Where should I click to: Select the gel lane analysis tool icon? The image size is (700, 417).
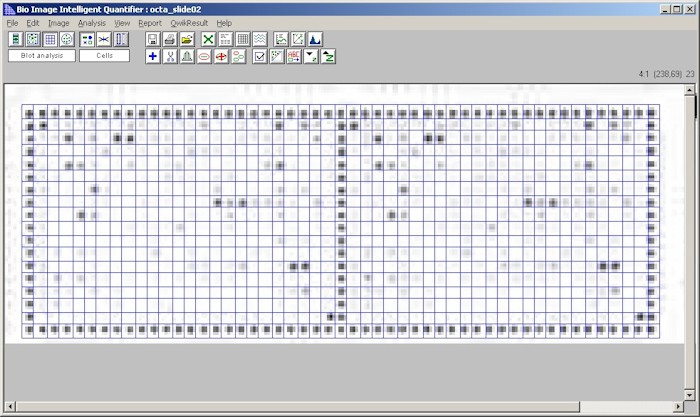16,39
